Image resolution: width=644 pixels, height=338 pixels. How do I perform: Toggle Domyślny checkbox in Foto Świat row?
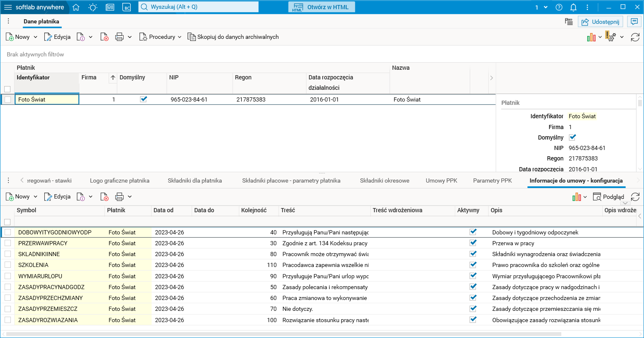tap(143, 99)
